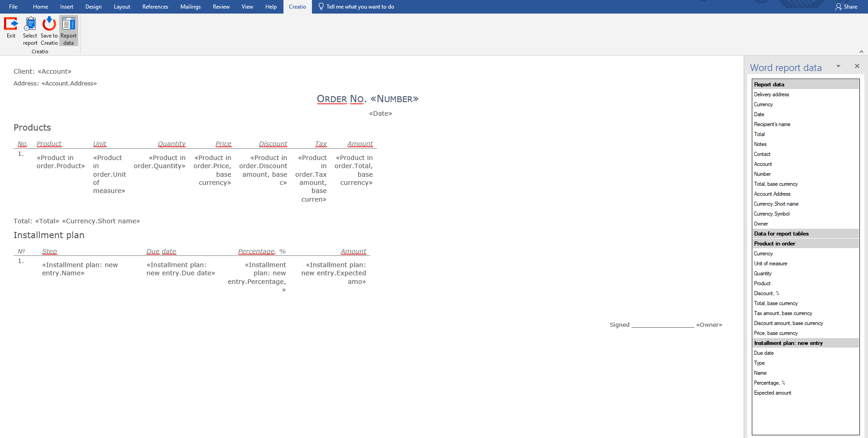Screen dimensions: 868x438
Task: Open the Mailings ribbon tab
Action: pos(190,6)
